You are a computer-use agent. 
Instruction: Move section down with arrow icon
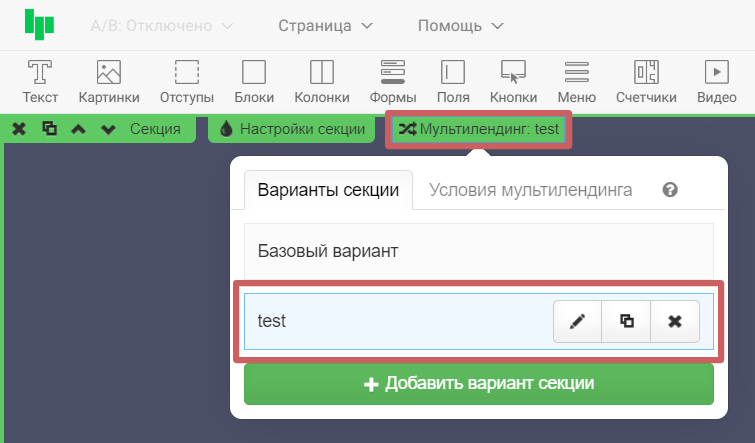coord(108,129)
